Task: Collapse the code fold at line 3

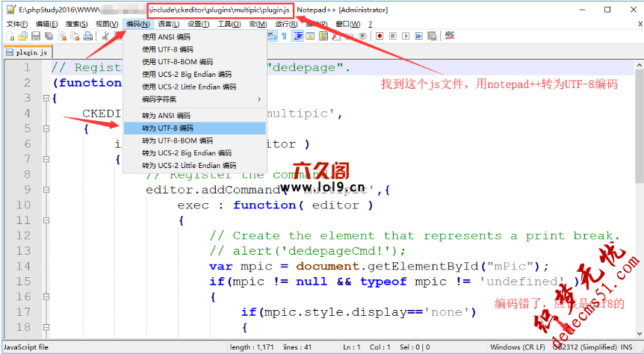Action: click(x=46, y=98)
